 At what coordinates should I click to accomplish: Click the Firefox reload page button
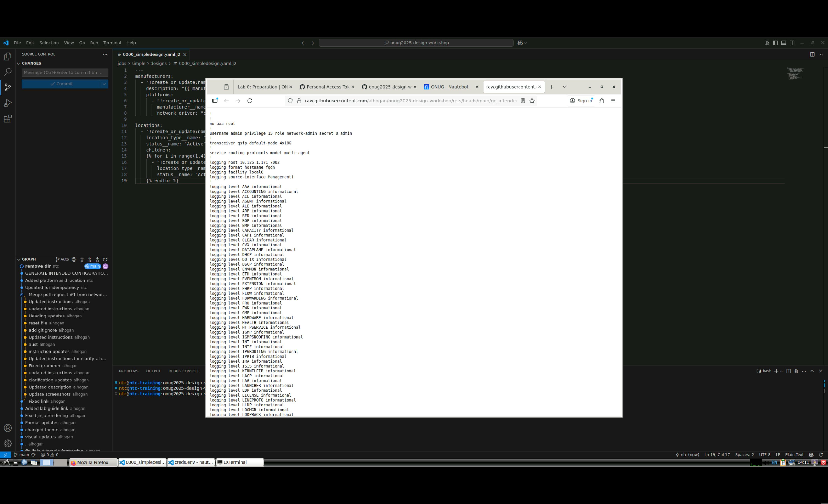[250, 101]
